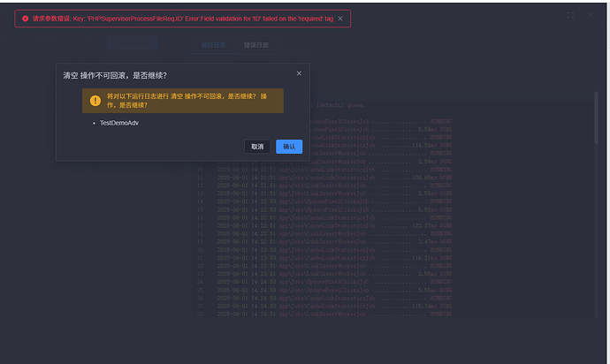Click the dialog title 清空 操作不可回滚，是否继续?

point(115,75)
